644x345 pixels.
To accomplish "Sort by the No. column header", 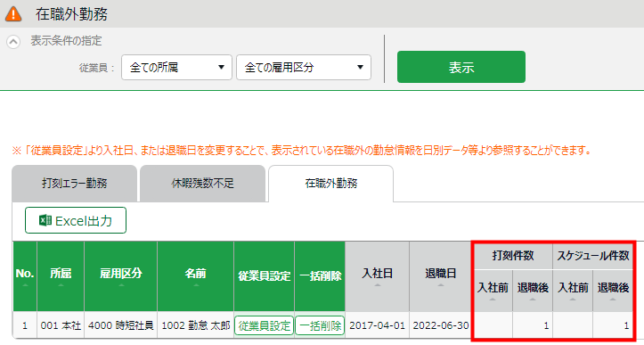I will click(x=25, y=276).
